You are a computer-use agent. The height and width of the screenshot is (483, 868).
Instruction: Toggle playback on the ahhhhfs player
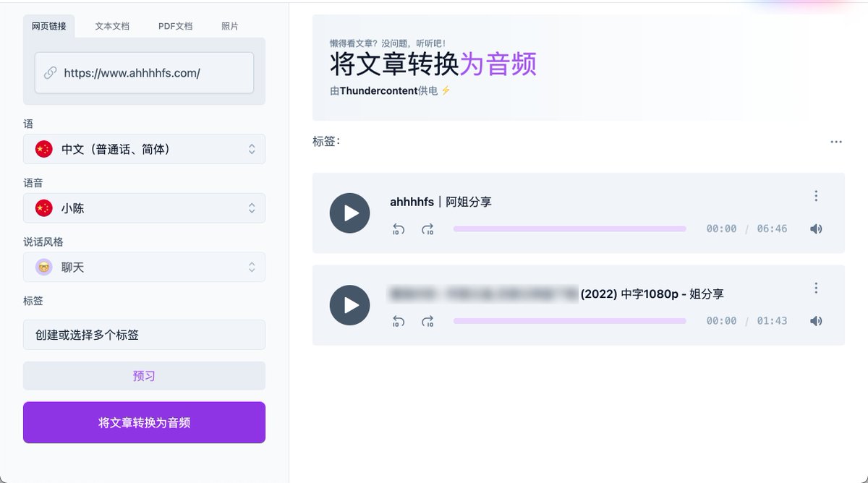(x=349, y=213)
